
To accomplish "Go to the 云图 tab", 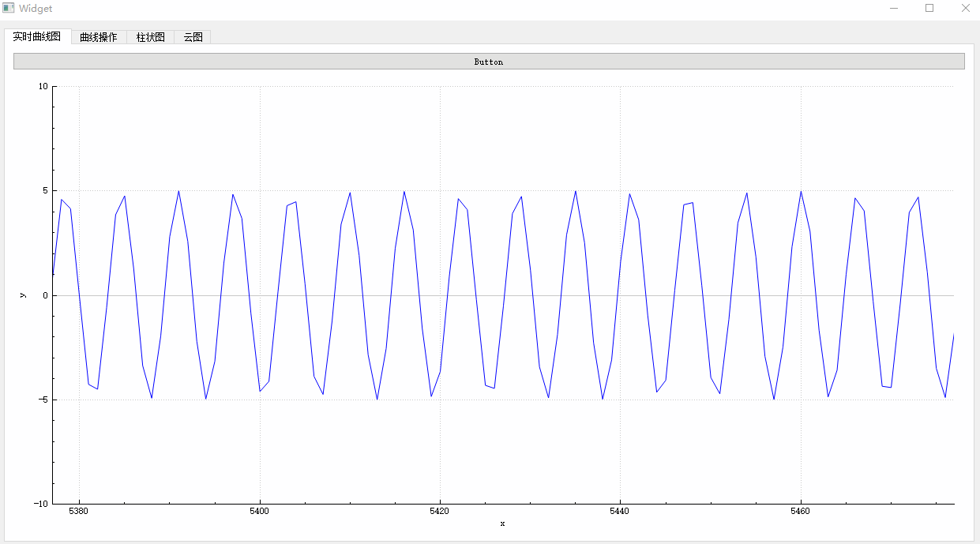I will [x=193, y=37].
